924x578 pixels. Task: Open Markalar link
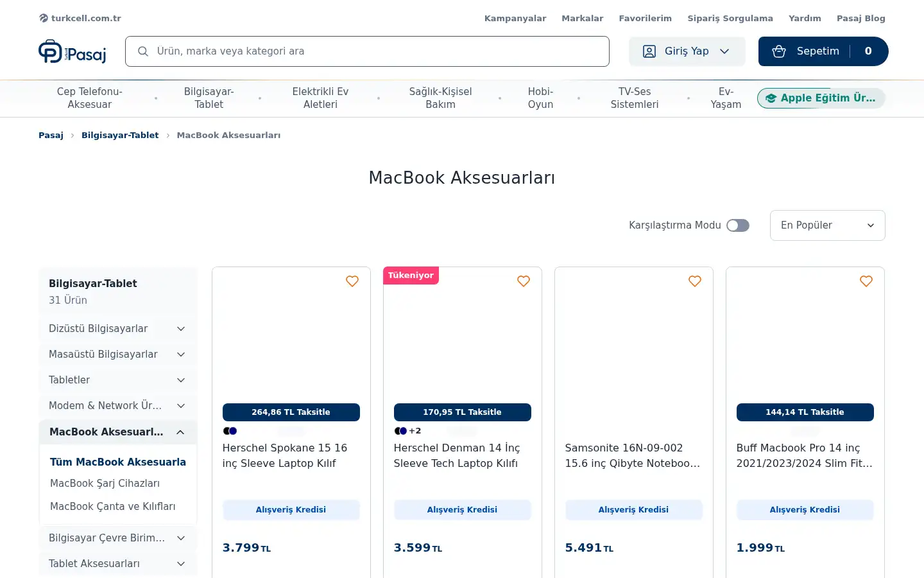click(x=583, y=18)
